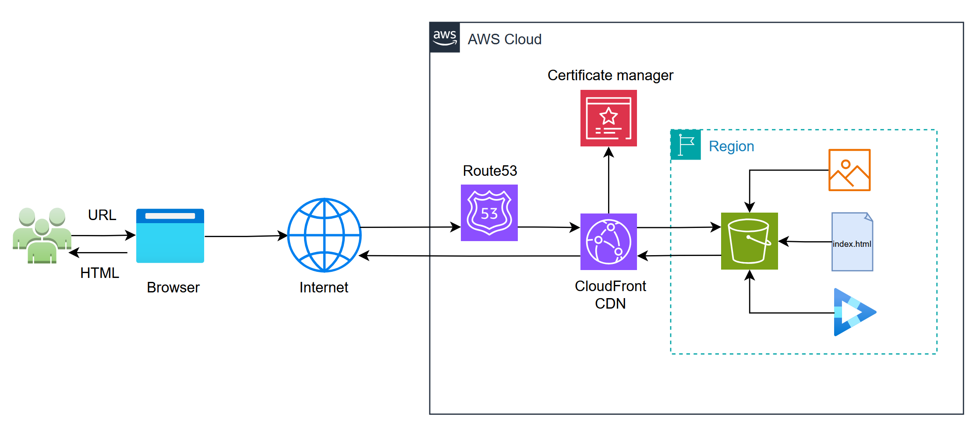
Task: Select the URL arrow label
Action: pos(102,215)
